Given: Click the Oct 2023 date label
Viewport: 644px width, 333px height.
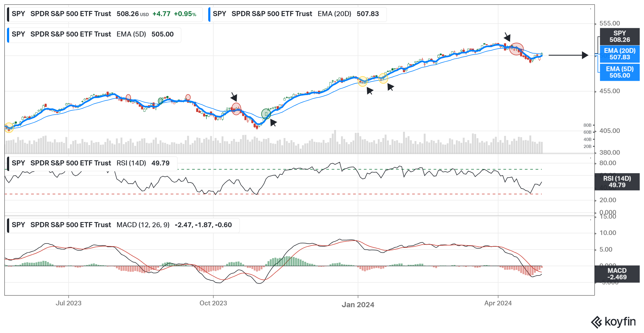Looking at the screenshot, I should [x=213, y=303].
